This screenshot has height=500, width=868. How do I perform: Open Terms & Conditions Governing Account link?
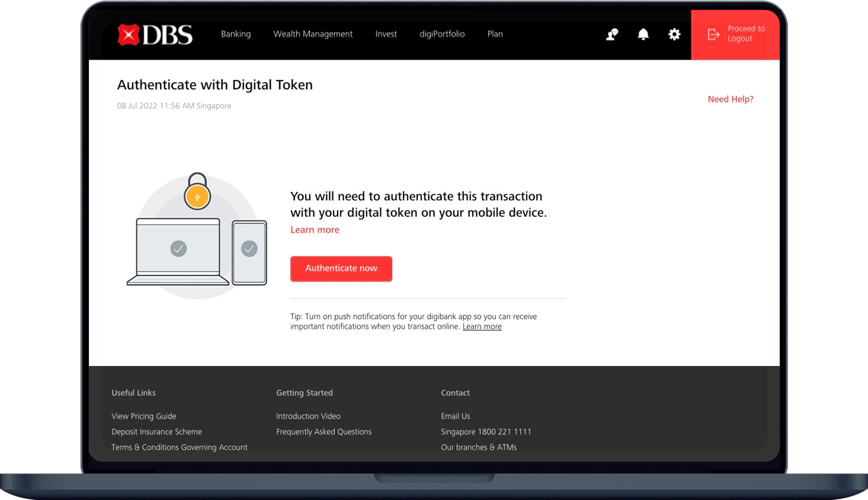click(179, 447)
